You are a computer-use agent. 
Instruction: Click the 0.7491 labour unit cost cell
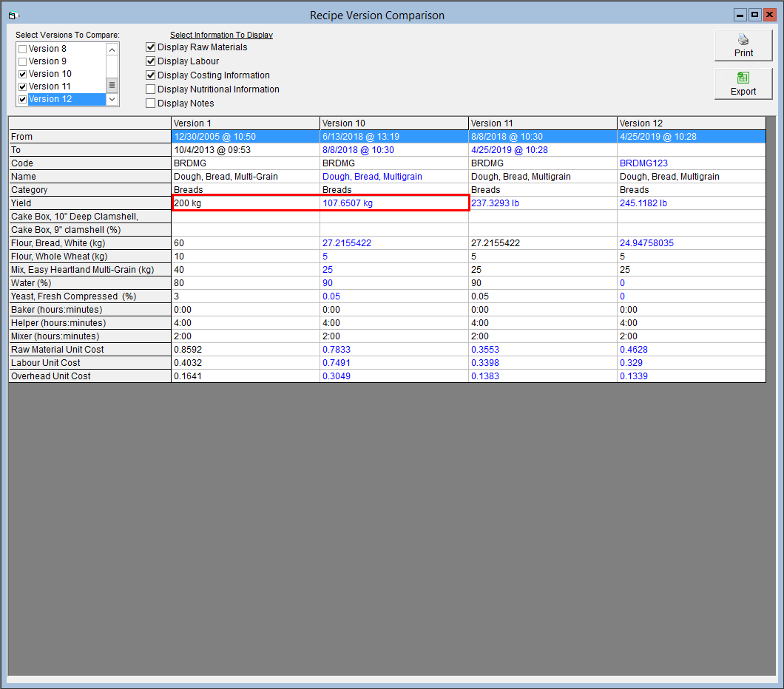(x=394, y=363)
